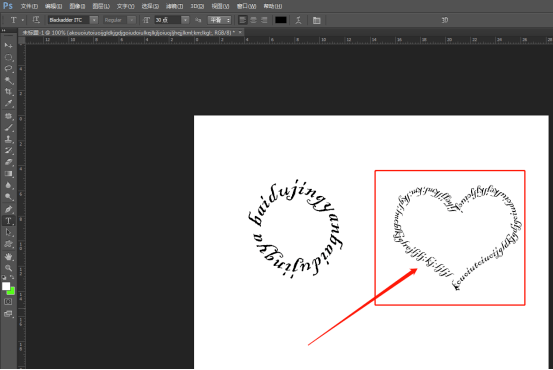Open the font size 30 dropdown
This screenshot has height=370, width=553.
(185, 20)
